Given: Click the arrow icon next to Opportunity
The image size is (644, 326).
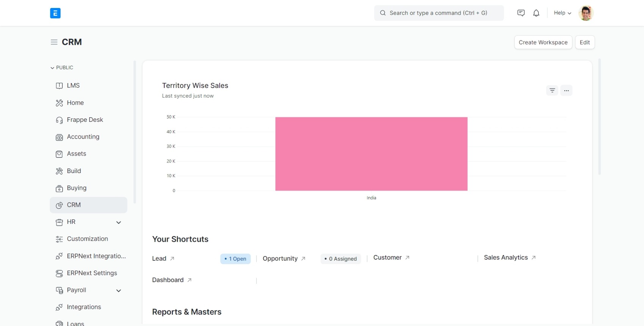Looking at the screenshot, I should 303,258.
